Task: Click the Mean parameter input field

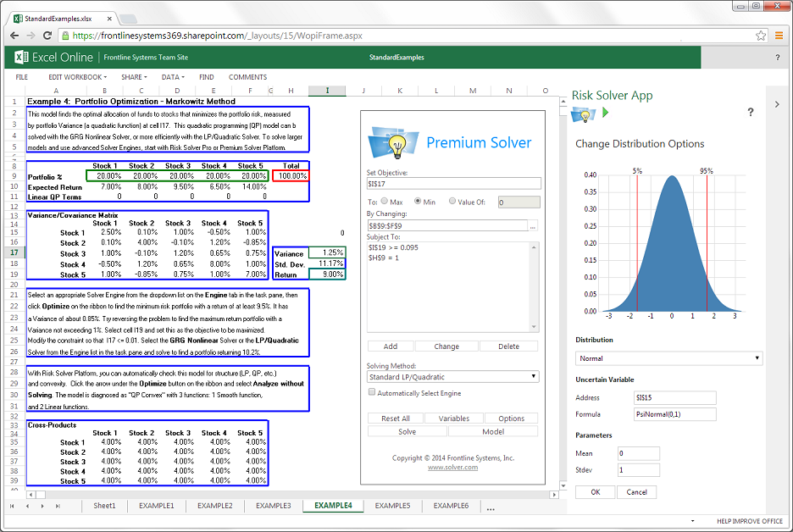Action: coord(639,453)
